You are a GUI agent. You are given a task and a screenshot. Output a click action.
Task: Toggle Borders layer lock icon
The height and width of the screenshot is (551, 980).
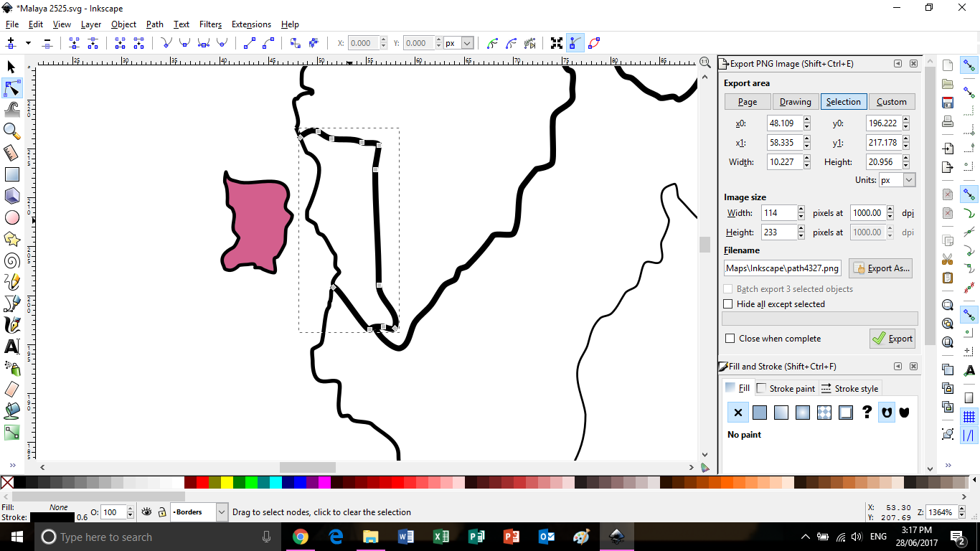click(162, 512)
